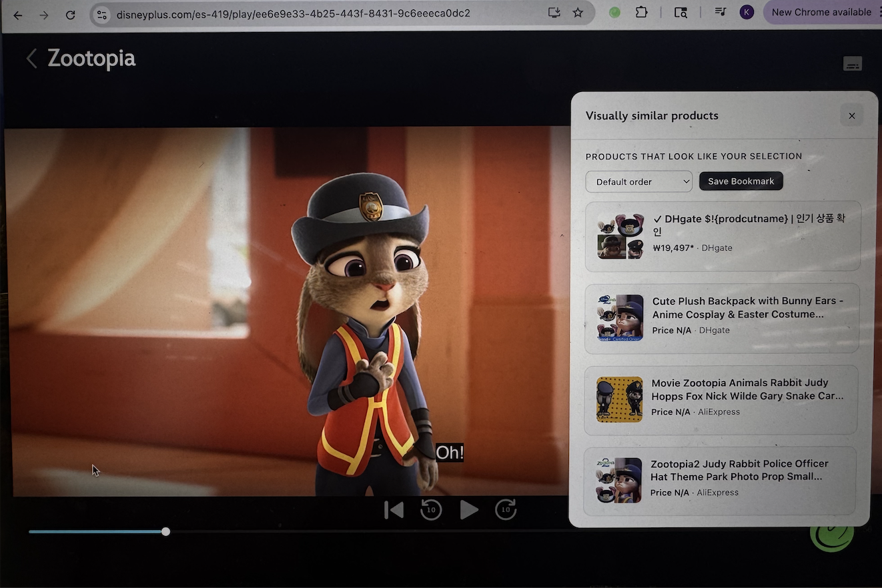Go back from Zootopia player
This screenshot has height=588, width=882.
point(31,59)
